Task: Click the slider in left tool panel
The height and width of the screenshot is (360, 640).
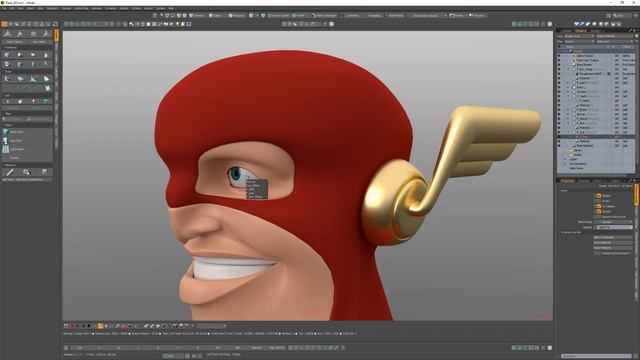Action: [x=27, y=119]
